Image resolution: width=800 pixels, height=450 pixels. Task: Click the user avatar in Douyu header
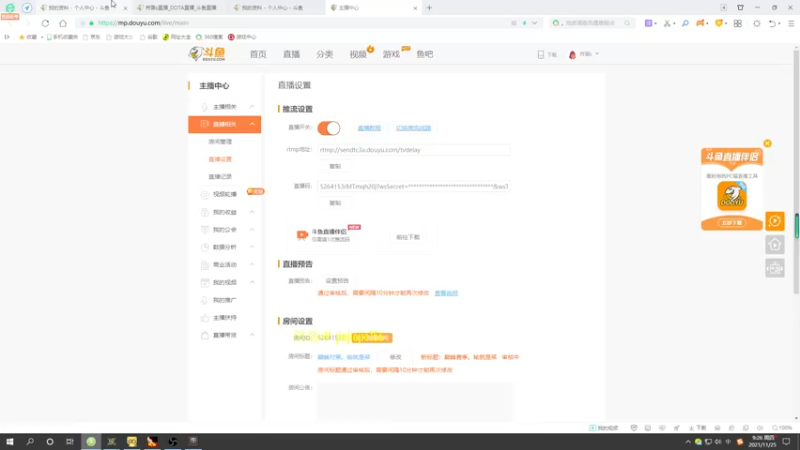coord(572,54)
